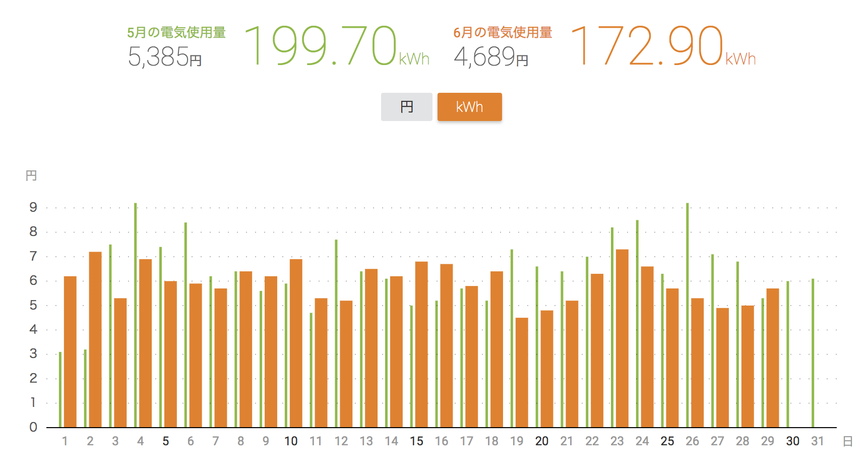This screenshot has width=868, height=471.
Task: Click the green May bar for day 26
Action: point(688,315)
